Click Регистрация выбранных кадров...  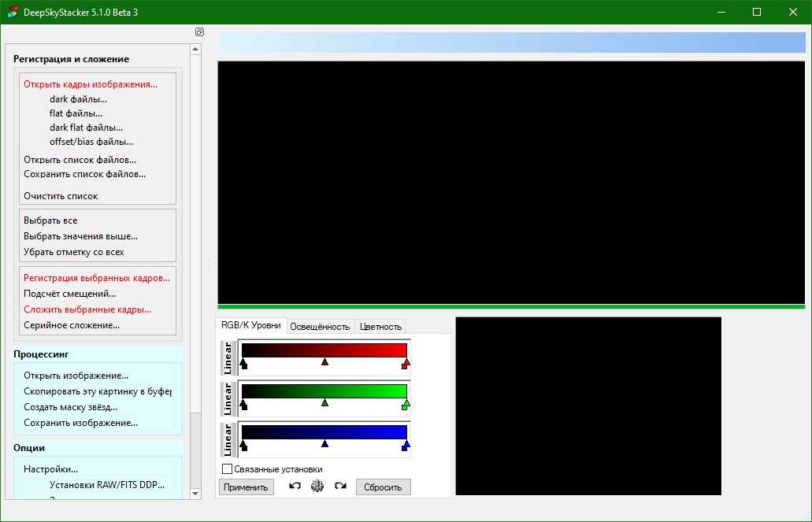(x=97, y=278)
